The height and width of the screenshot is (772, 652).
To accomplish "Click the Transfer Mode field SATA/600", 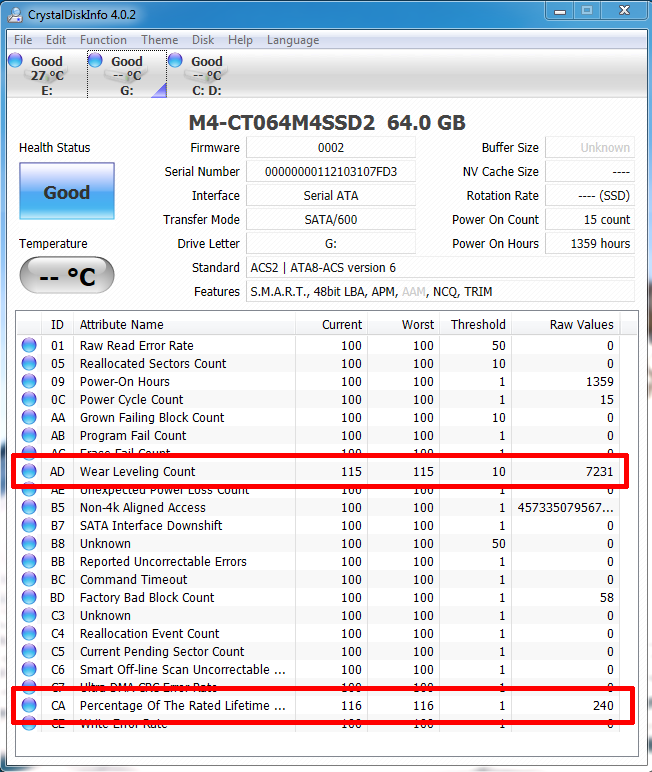I will click(x=331, y=220).
